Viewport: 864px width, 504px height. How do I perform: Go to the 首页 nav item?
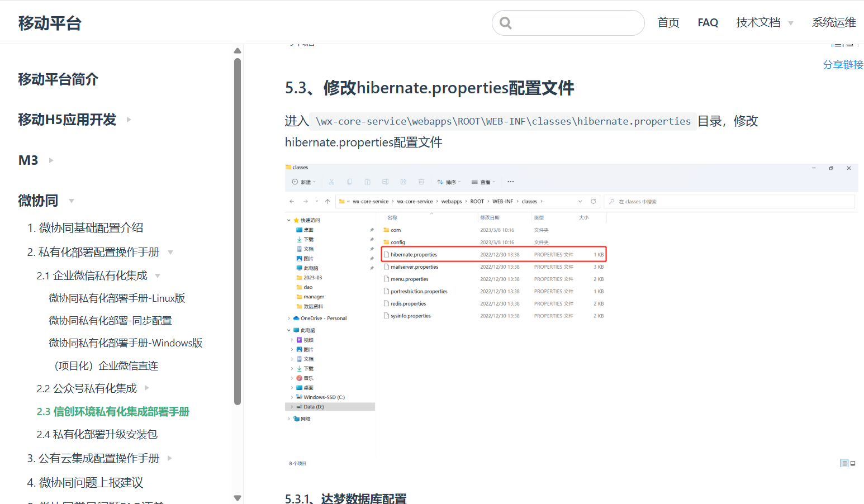pyautogui.click(x=668, y=22)
